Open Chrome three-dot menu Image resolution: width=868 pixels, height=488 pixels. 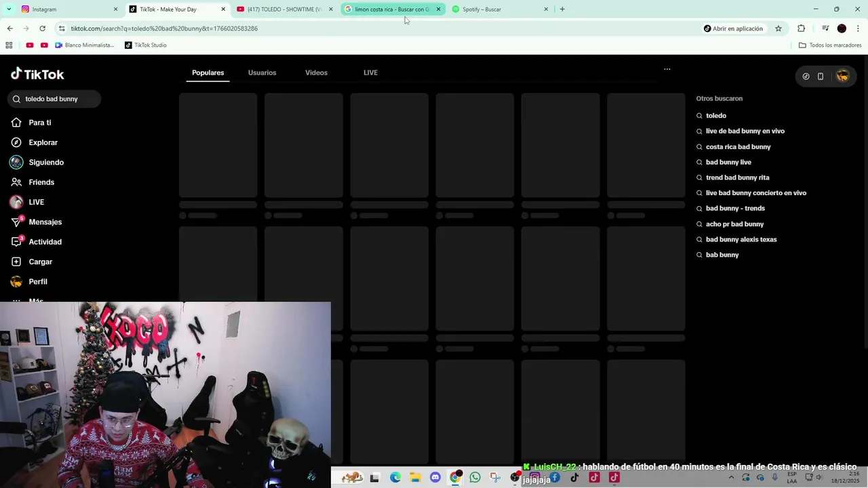click(x=859, y=28)
